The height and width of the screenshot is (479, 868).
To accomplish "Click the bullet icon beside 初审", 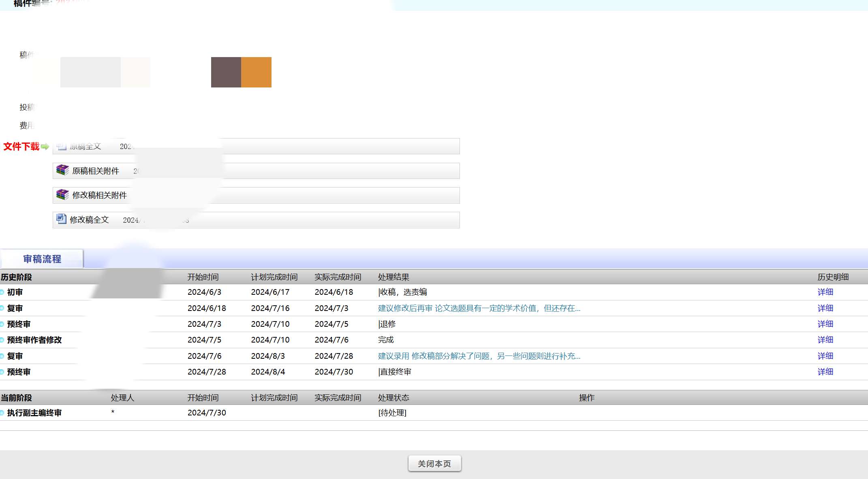I will [2, 292].
